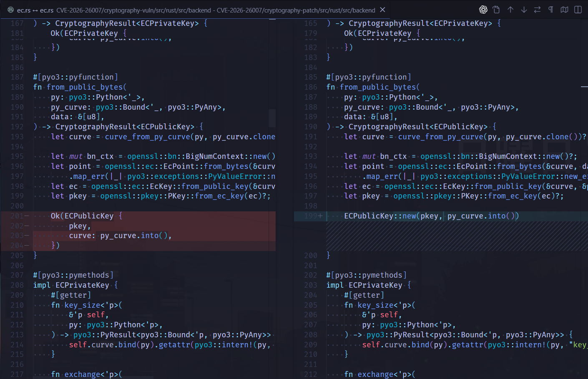Toggle the minimap using the map icon

(x=564, y=9)
